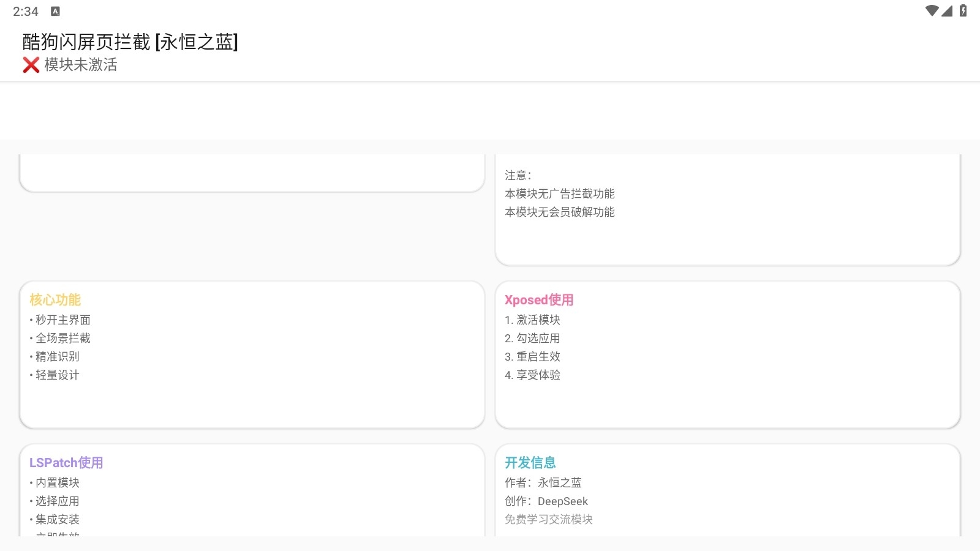This screenshot has height=551, width=980.
Task: Click the 创作：DeepSeek line
Action: [x=546, y=501]
